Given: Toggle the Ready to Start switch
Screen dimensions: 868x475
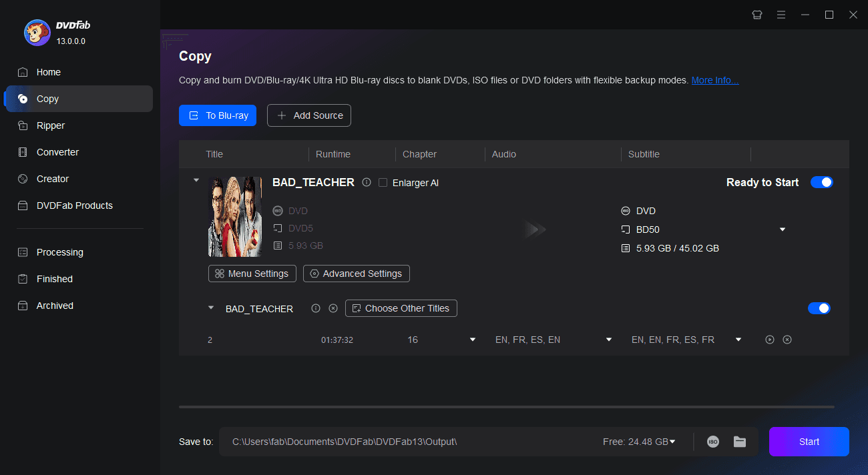Looking at the screenshot, I should tap(822, 182).
